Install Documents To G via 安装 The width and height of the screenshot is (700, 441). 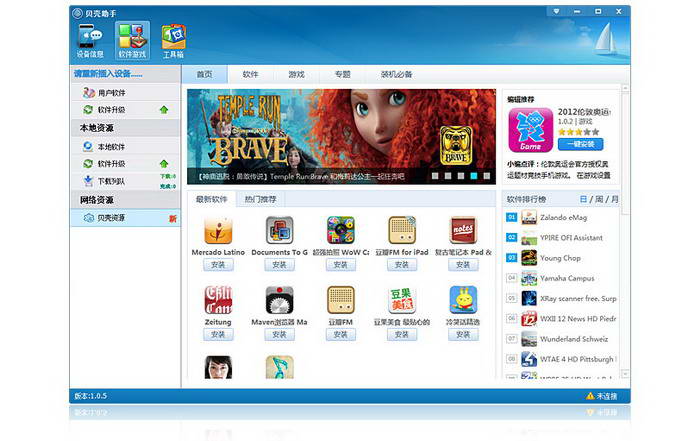(x=279, y=265)
